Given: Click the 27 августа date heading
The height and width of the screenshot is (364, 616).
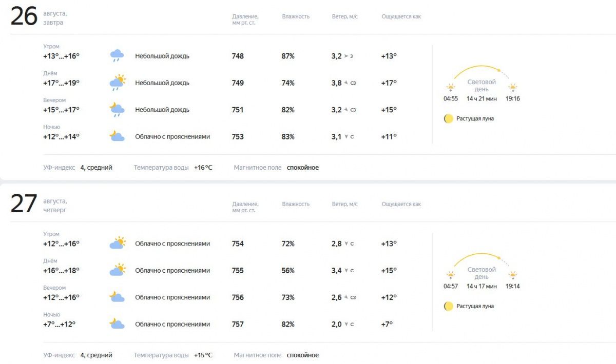Looking at the screenshot, I should [39, 205].
